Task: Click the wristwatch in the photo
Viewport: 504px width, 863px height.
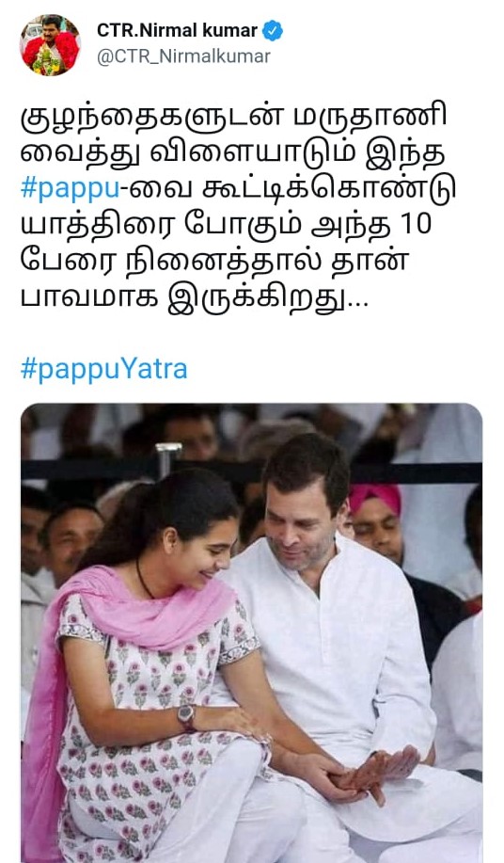Action: [186, 716]
